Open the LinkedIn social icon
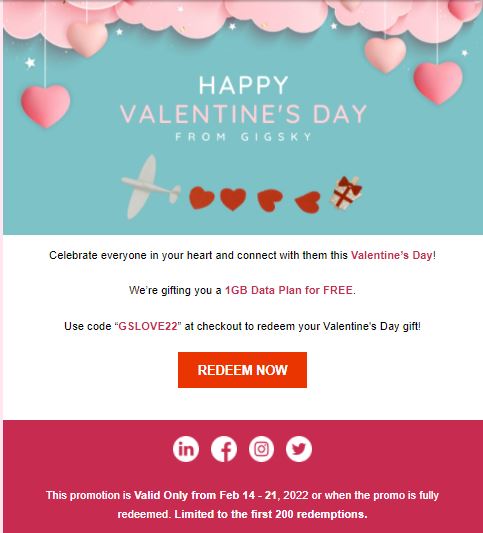The height and width of the screenshot is (533, 483). pos(186,449)
